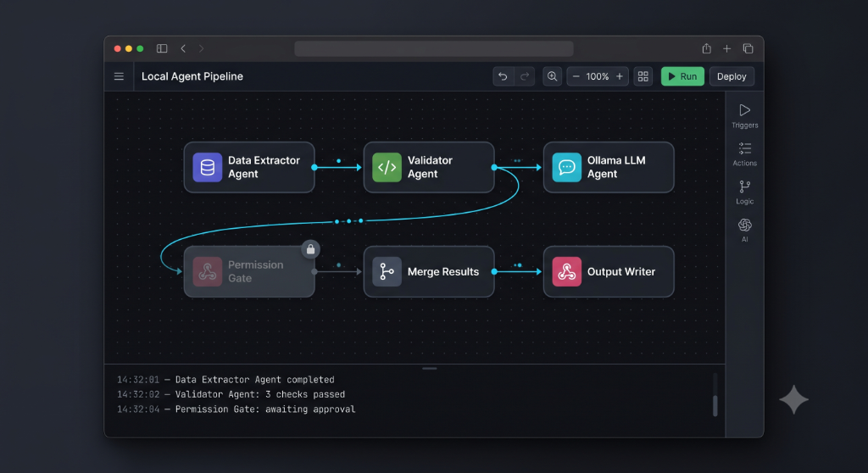The image size is (868, 473).
Task: Click the Data Extractor Agent output port
Action: coord(314,167)
